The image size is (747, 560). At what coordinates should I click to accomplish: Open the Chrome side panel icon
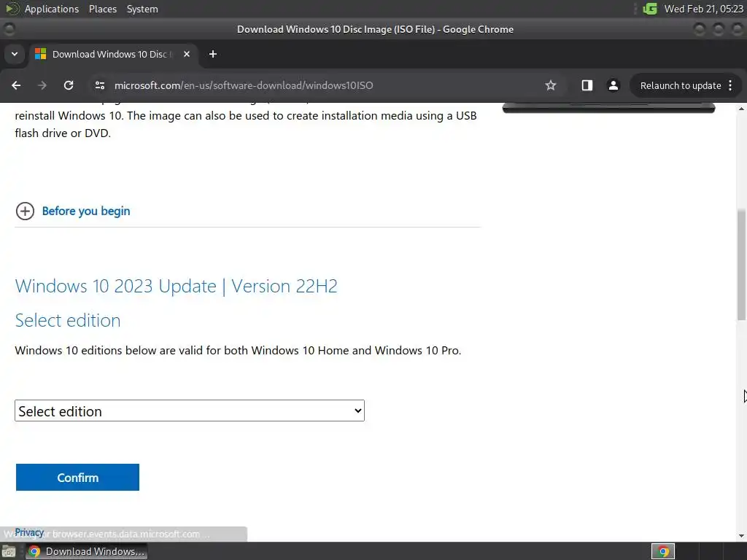(587, 85)
